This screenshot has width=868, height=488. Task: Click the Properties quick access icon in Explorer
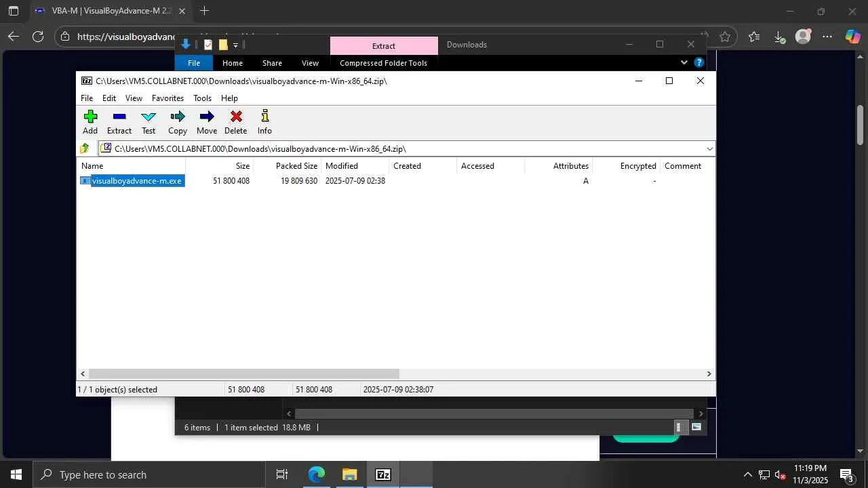tap(208, 45)
